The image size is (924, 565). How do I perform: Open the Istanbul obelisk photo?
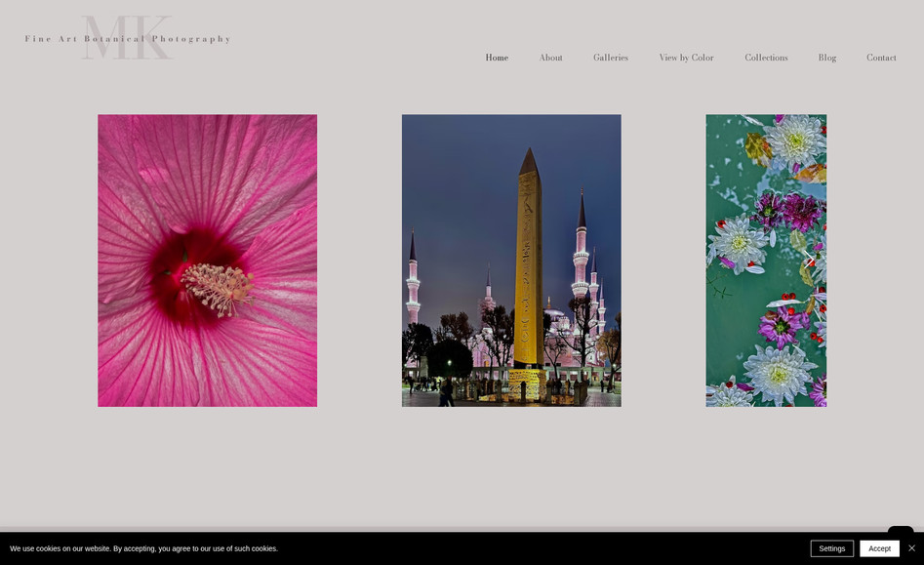(511, 260)
